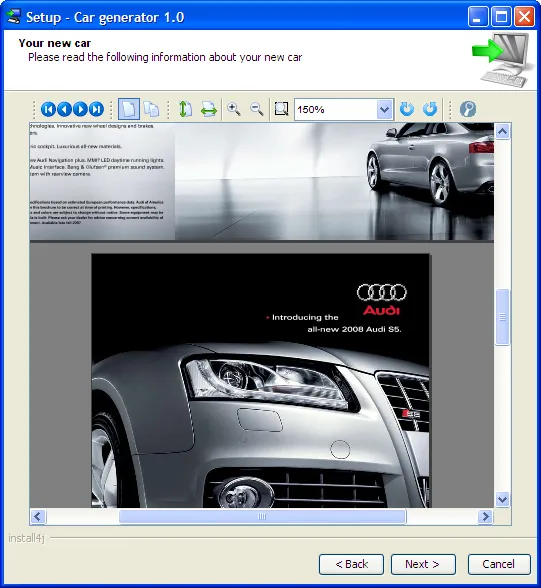Zoom in on the document
The width and height of the screenshot is (541, 588).
pos(234,110)
